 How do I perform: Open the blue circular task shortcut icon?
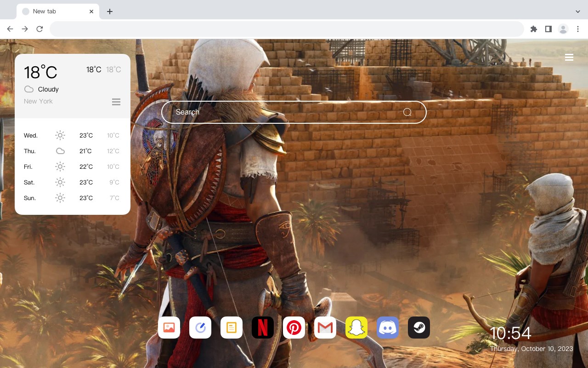[200, 328]
